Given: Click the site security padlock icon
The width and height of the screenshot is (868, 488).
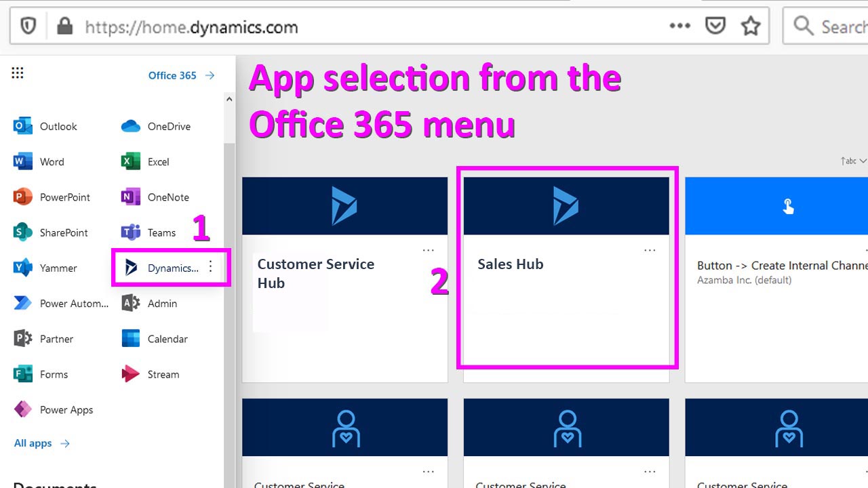Looking at the screenshot, I should (x=64, y=26).
